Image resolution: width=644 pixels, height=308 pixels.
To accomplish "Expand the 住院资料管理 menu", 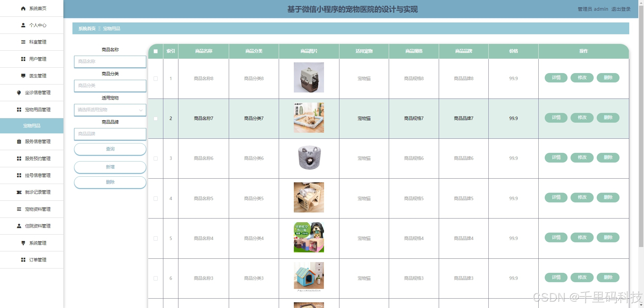I will (x=32, y=226).
